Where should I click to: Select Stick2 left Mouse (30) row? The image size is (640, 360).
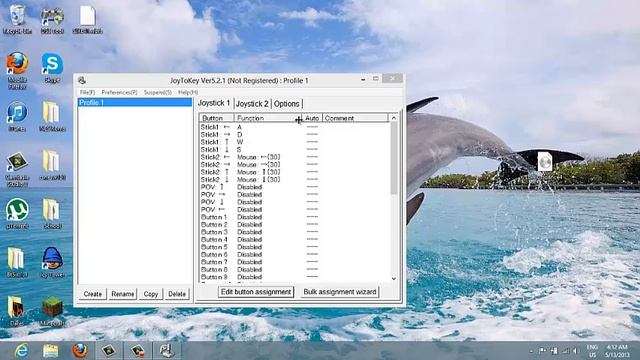[294, 157]
